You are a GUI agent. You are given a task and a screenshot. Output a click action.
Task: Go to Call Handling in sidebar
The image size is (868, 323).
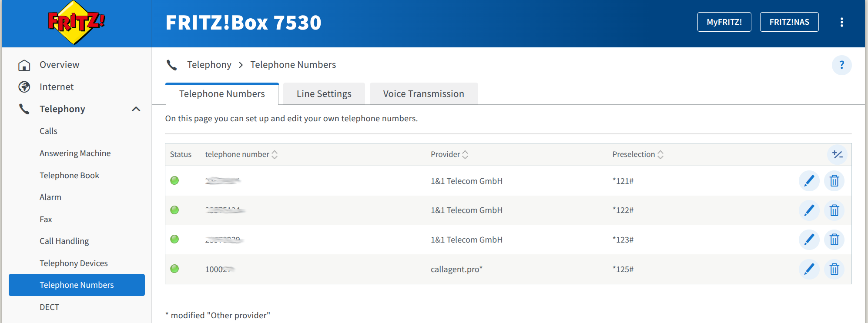tap(64, 241)
